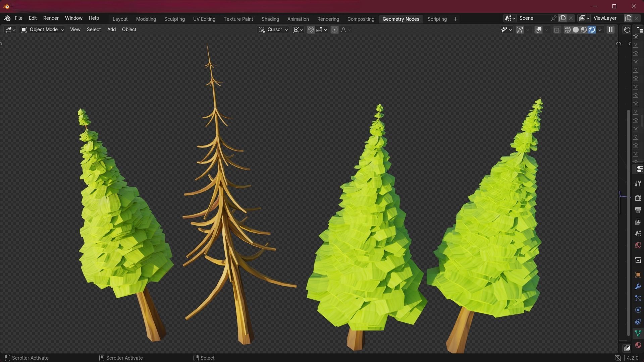Create a new Scene copy
Viewport: 644px width, 362px height.
[562, 18]
